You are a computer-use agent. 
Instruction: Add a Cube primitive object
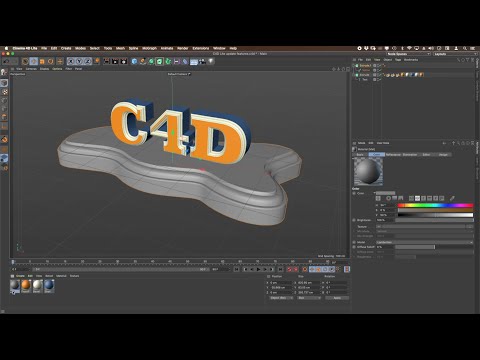point(134,61)
